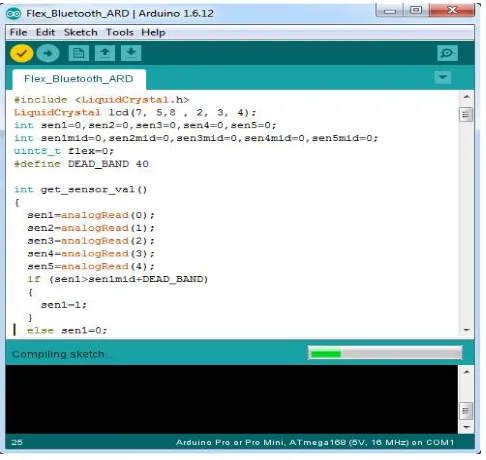Image resolution: width=486 pixels, height=460 pixels.
Task: Open the Sketch menu
Action: tap(81, 32)
